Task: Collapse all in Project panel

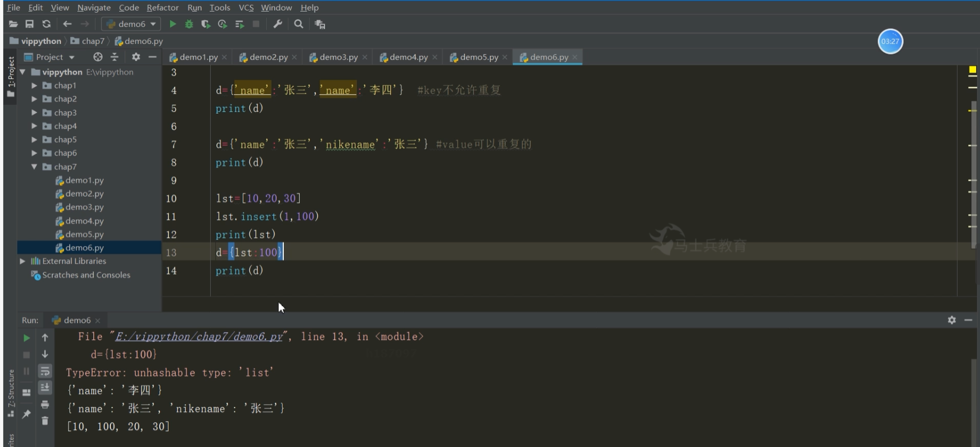Action: (x=114, y=57)
